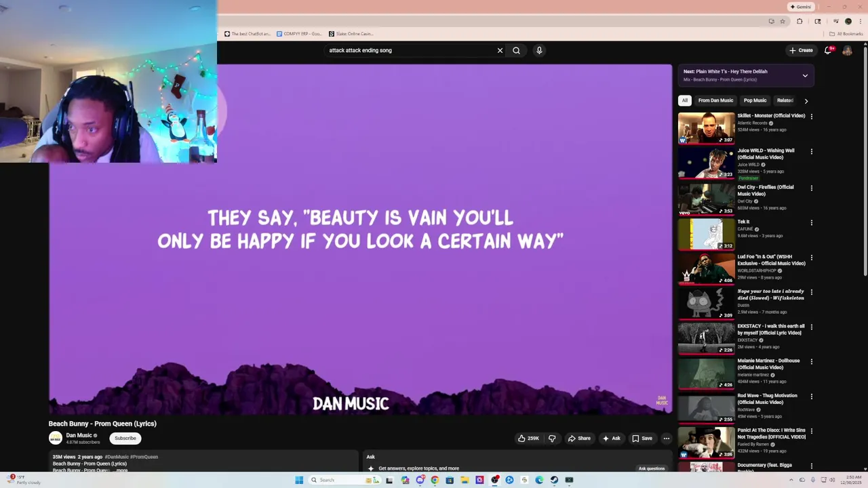The height and width of the screenshot is (488, 868).
Task: Clear the YouTube search box text
Action: coord(500,50)
